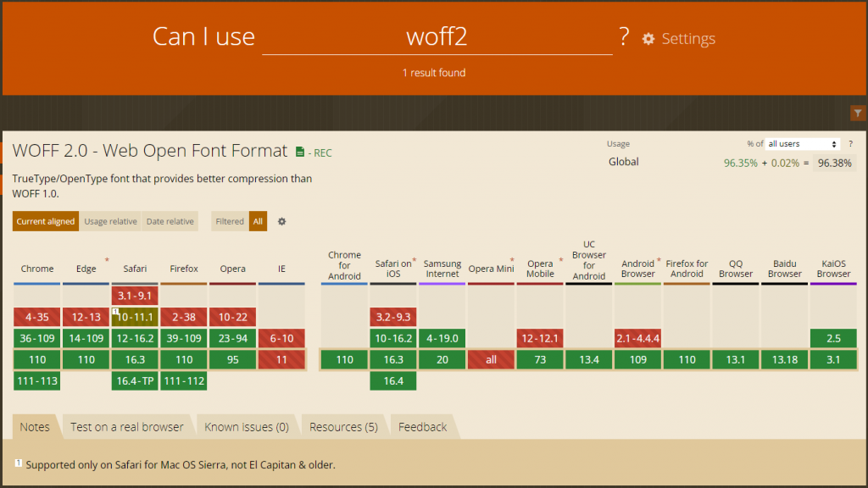Click the question mark after search field
Viewport: 868px width, 488px height.
pos(625,37)
